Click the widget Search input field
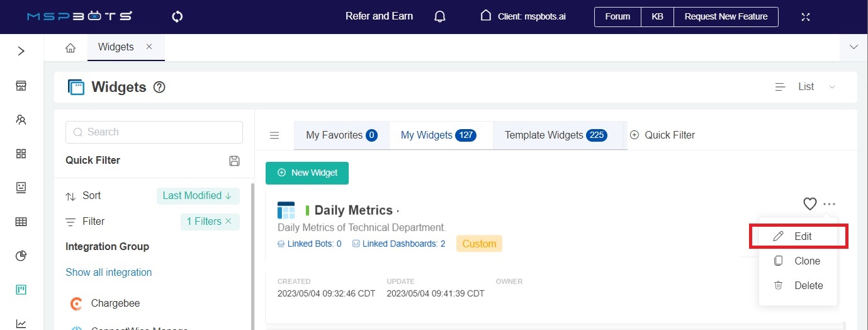The height and width of the screenshot is (330, 868). 154,132
